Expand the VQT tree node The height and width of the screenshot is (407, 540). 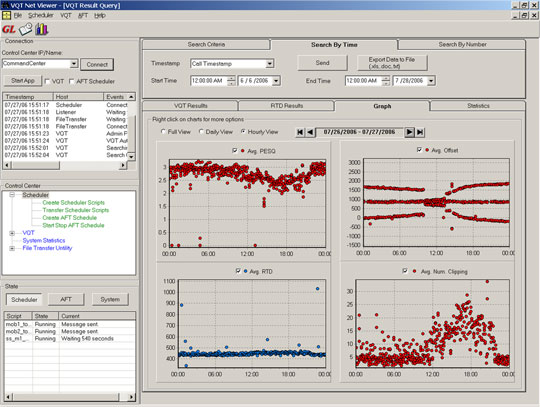point(12,233)
